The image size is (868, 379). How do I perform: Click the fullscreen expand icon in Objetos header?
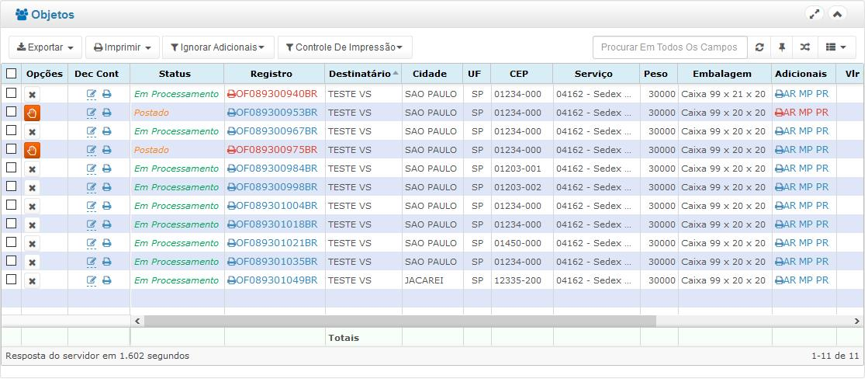814,14
